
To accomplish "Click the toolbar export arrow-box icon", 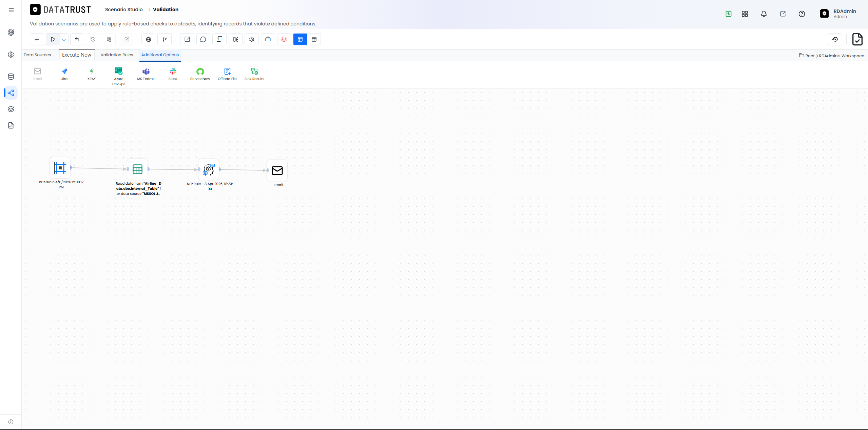I will tap(187, 39).
